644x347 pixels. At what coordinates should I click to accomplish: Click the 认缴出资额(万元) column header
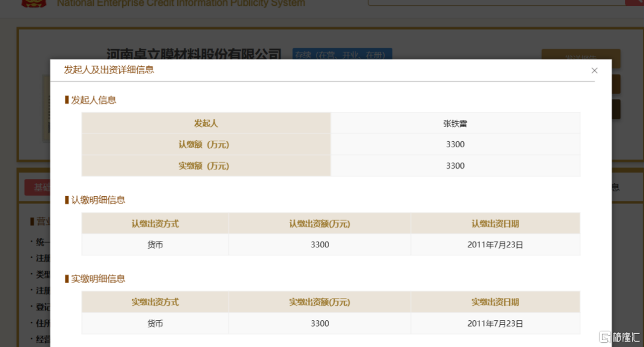click(320, 224)
